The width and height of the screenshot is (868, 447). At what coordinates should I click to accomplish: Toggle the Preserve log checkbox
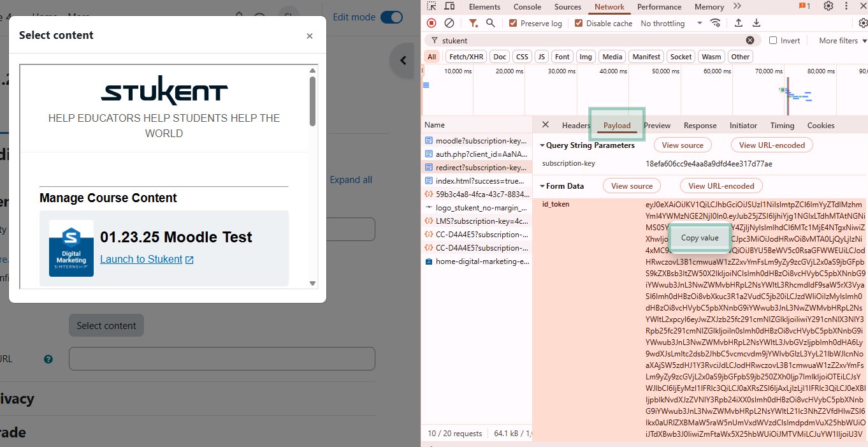point(513,23)
